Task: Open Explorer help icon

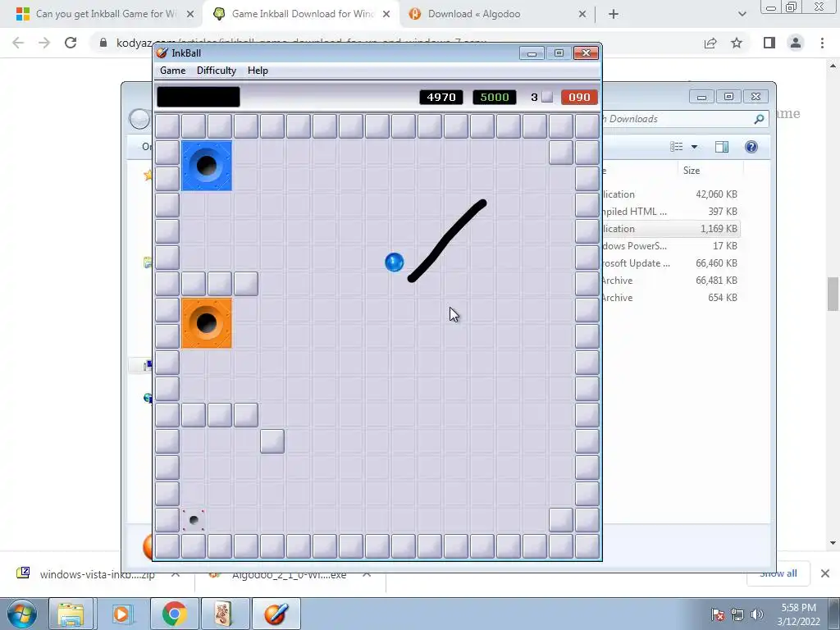Action: [x=751, y=147]
